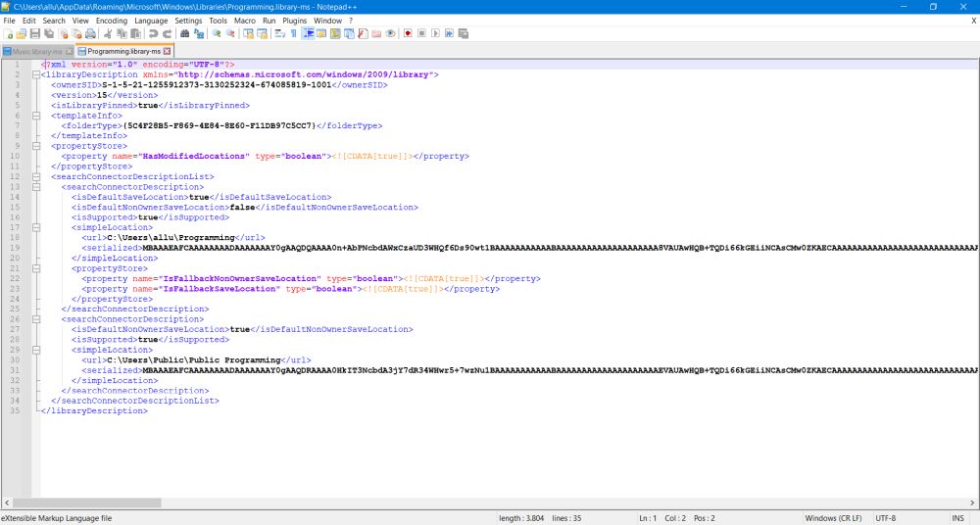Screen dimensions: 980x525
Task: Click Synchronize vertical scrolling icon
Action: (248, 33)
